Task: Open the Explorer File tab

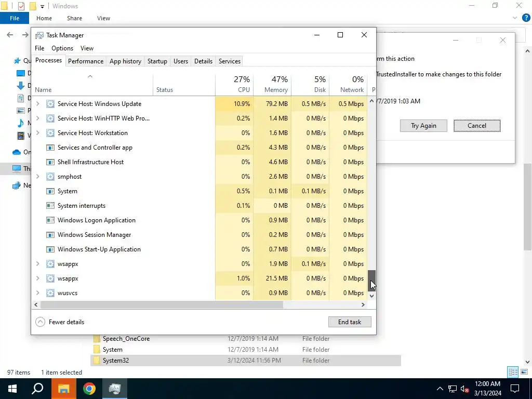Action: pos(14,18)
